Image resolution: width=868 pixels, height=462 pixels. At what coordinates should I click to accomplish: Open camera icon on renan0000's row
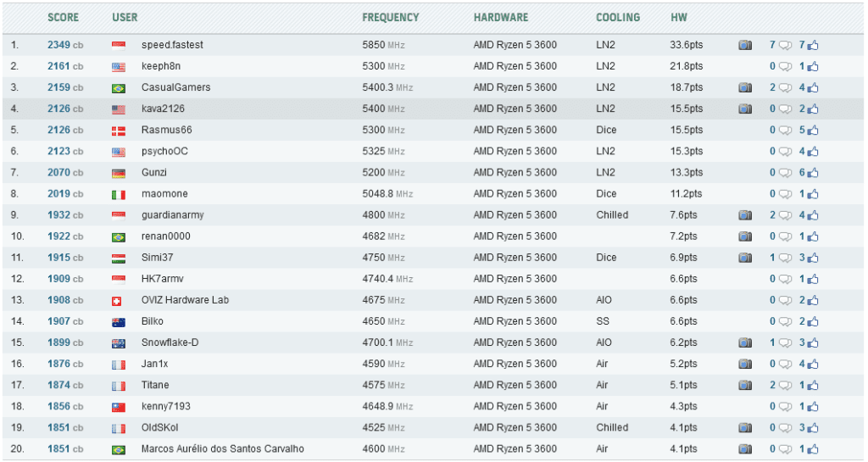745,237
